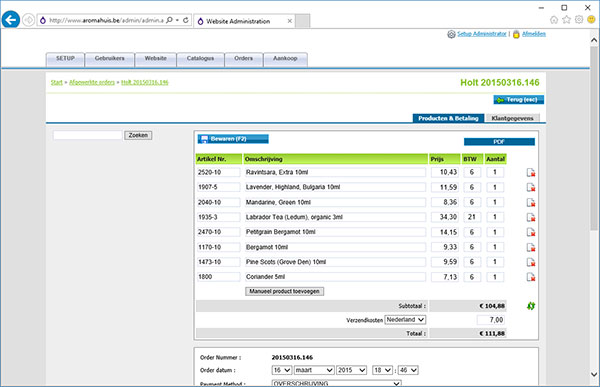
Task: Open a new browser tab
Action: point(303,21)
